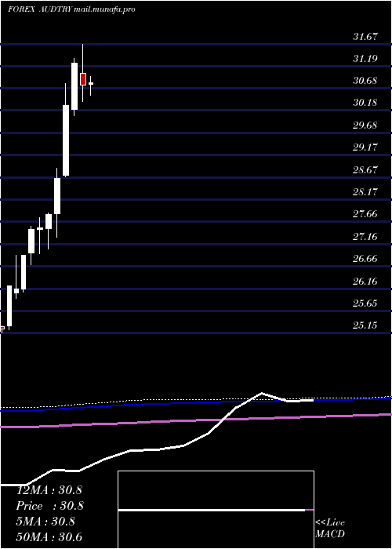Click the 28.17 price label

(365, 192)
